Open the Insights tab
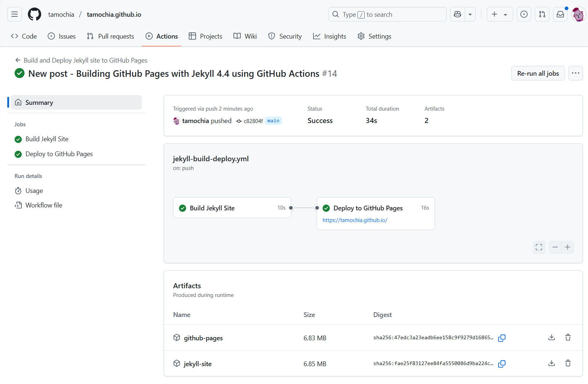This screenshot has width=588, height=384. coord(329,36)
